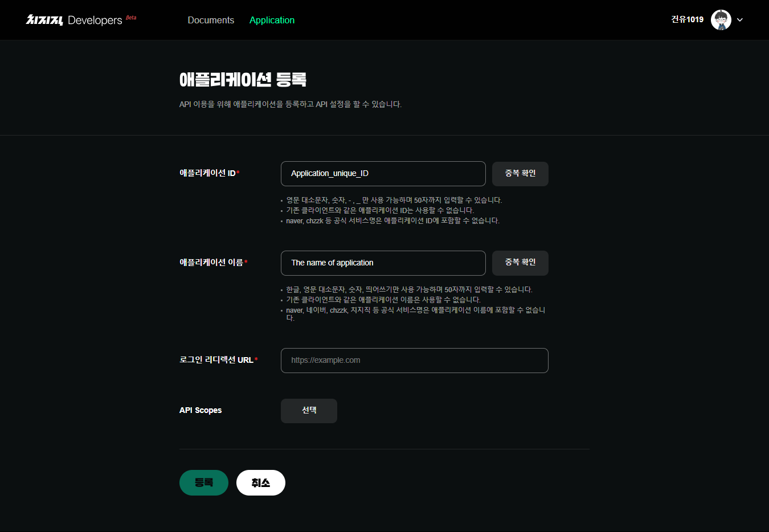Image resolution: width=769 pixels, height=532 pixels.
Task: Click 중복 확인 next to application ID
Action: point(520,174)
